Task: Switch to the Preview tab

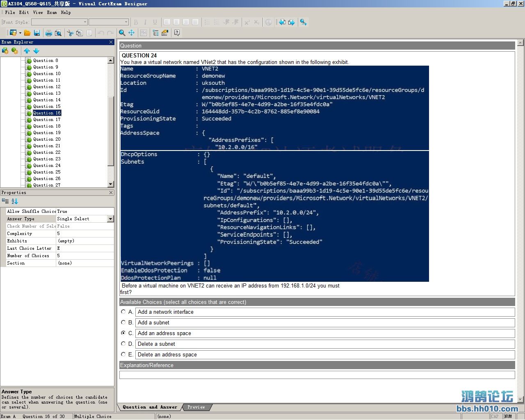Action: coord(196,407)
